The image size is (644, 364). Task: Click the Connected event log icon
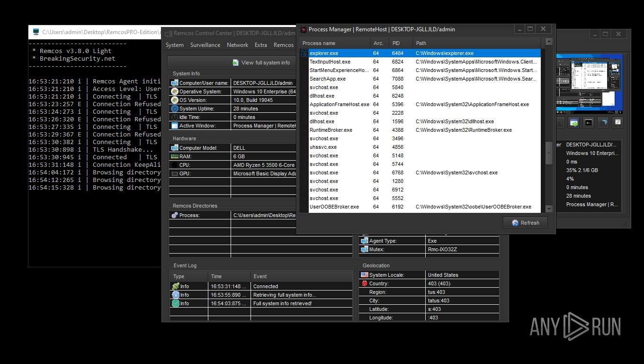tap(176, 286)
